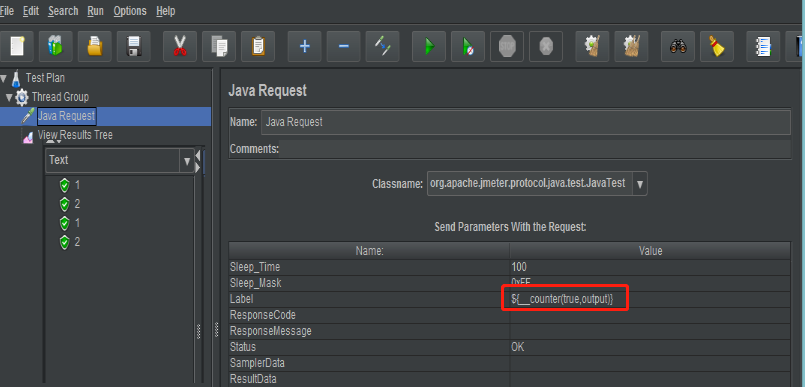The image size is (807, 387).
Task: Reset search using the broom icon
Action: 717,46
